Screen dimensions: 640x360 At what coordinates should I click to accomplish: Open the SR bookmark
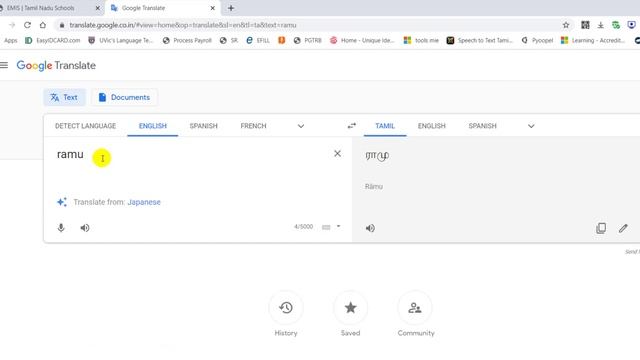(x=229, y=40)
